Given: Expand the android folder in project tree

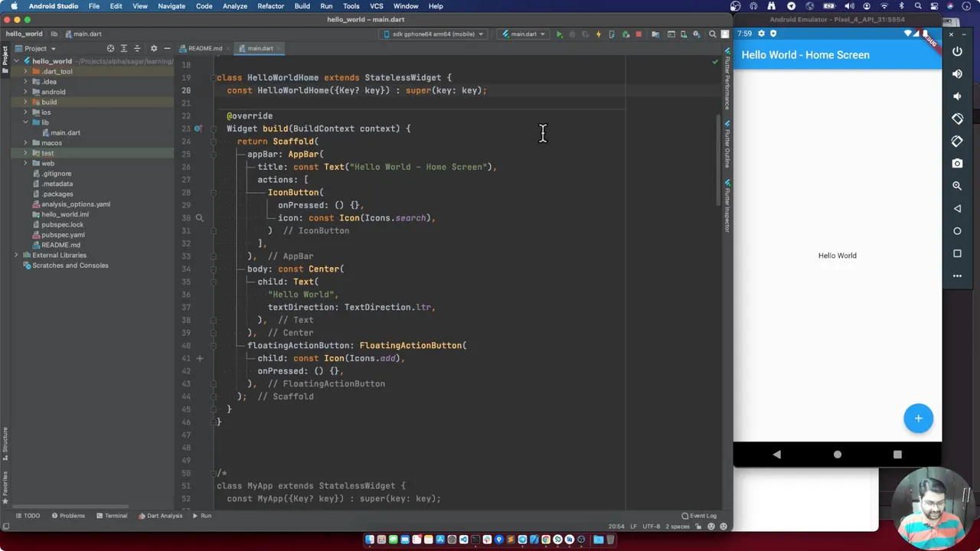Looking at the screenshot, I should [x=25, y=92].
